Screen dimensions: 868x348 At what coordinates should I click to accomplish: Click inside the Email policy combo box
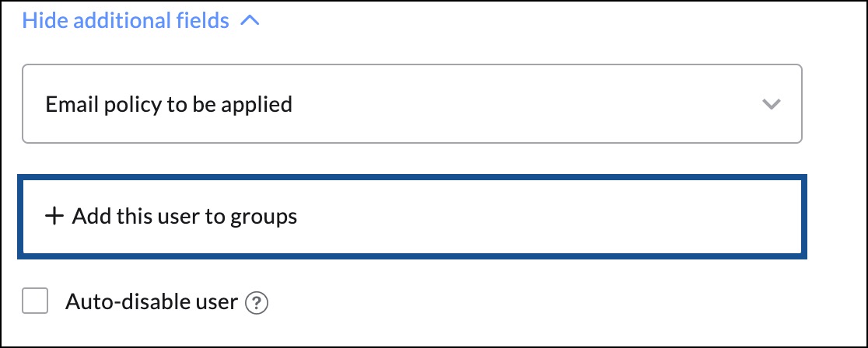412,104
